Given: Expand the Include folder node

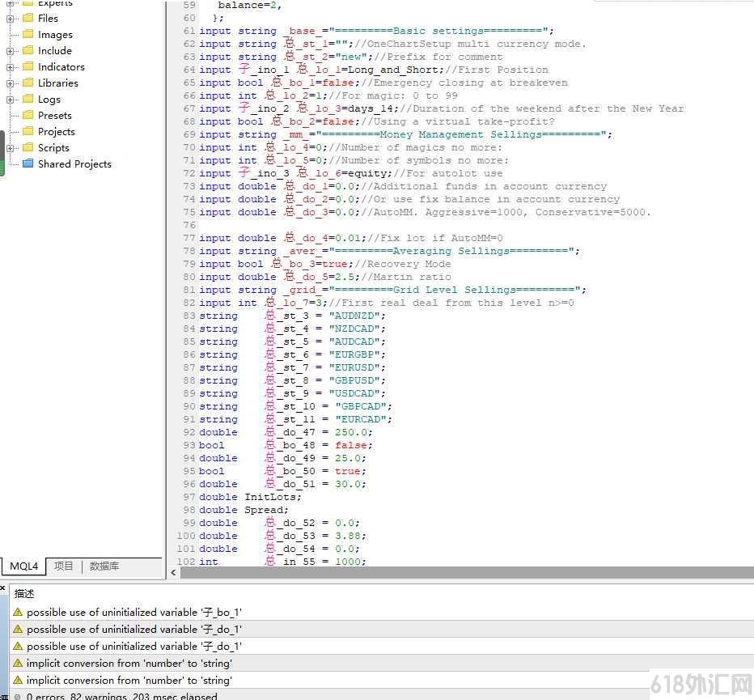Looking at the screenshot, I should coord(10,51).
